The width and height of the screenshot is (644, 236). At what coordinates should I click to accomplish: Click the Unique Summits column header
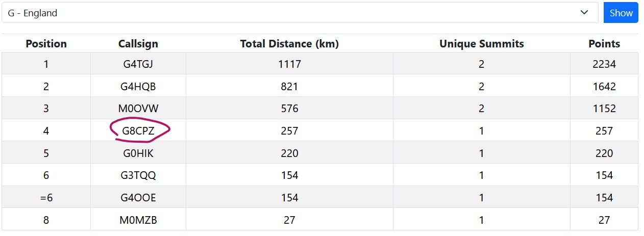[x=481, y=44]
